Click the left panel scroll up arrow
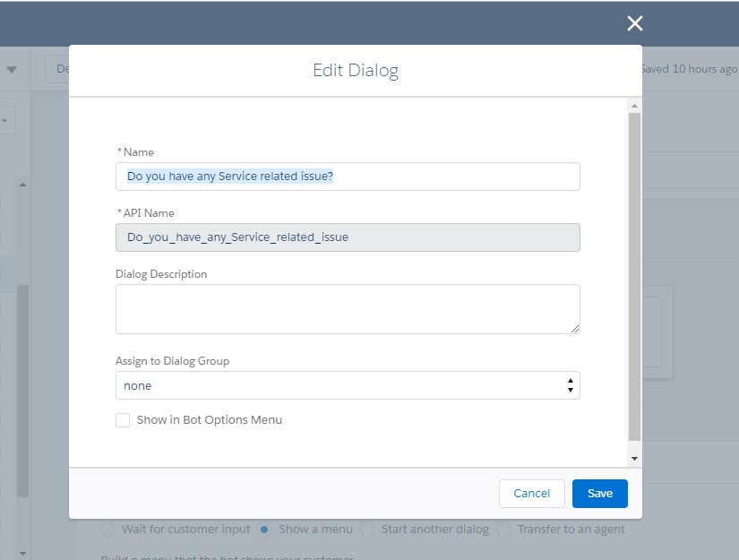This screenshot has height=560, width=739. coord(22,185)
